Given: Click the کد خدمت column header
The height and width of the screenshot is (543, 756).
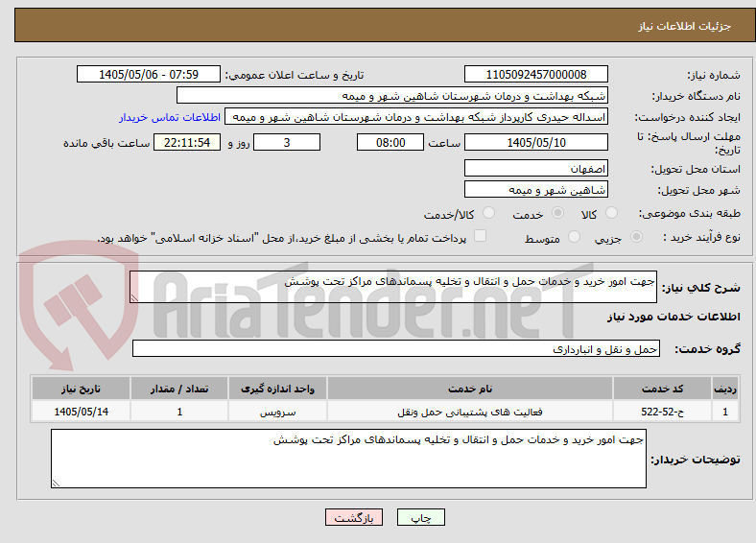Looking at the screenshot, I should (663, 389).
